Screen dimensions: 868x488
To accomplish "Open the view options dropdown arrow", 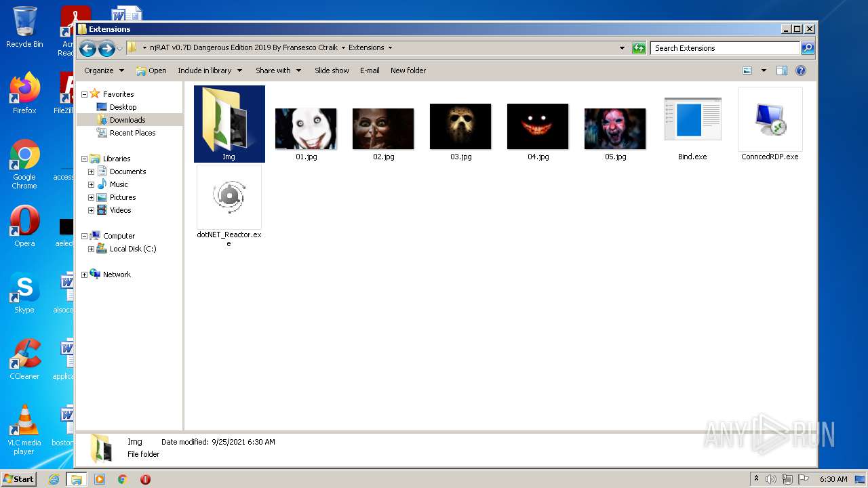I will click(764, 70).
